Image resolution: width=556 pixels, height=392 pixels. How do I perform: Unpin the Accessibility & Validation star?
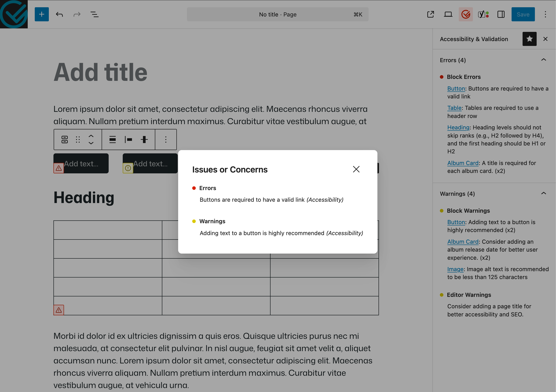click(x=529, y=39)
